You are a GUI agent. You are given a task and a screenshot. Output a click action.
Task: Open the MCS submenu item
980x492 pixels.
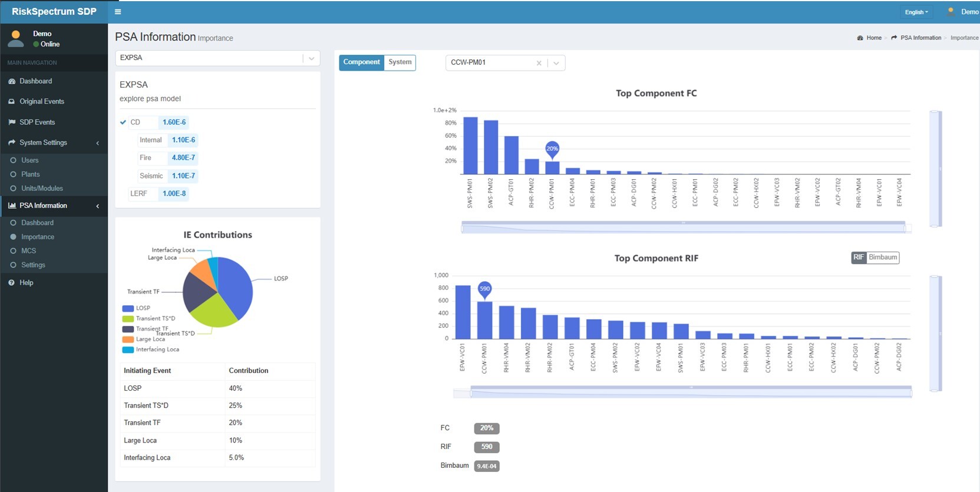coord(28,251)
